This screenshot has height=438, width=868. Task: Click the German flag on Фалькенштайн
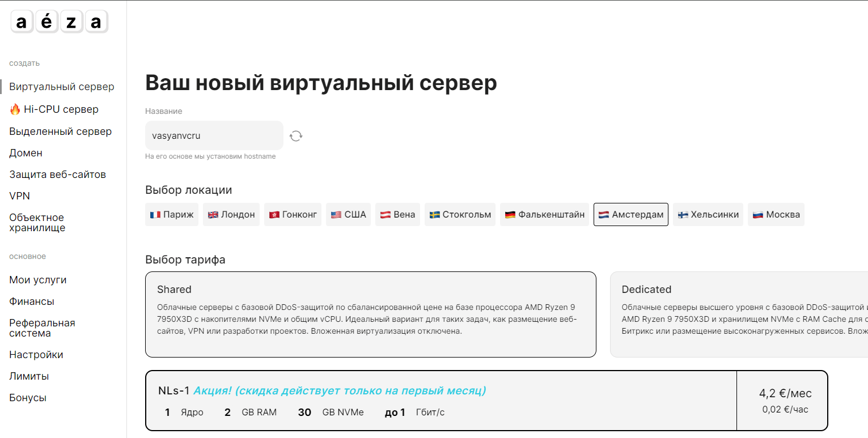tap(509, 214)
